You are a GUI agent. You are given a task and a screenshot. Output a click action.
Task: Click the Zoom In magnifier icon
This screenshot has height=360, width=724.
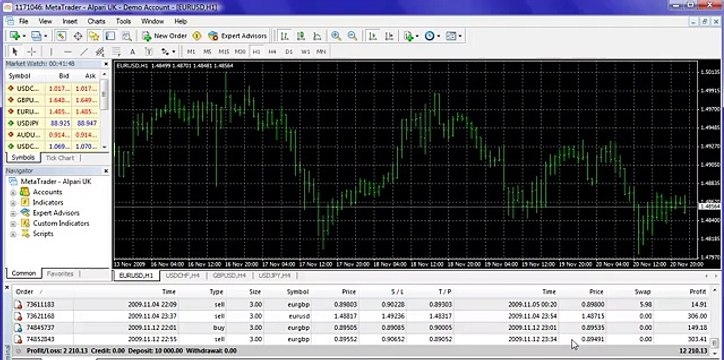pyautogui.click(x=336, y=36)
